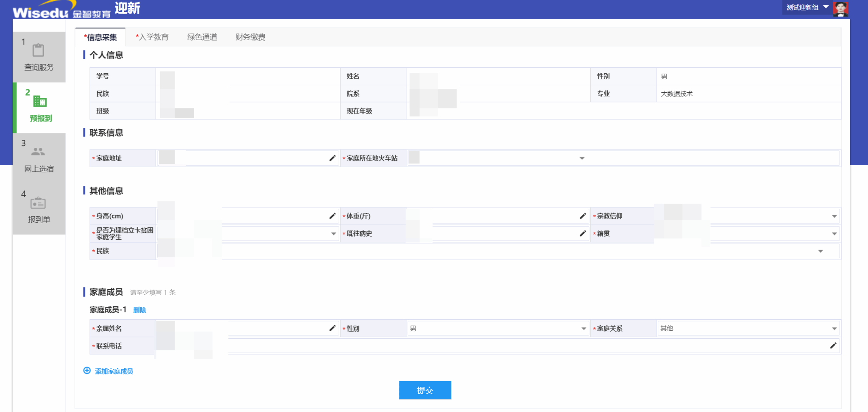868x412 pixels.
Task: Click pencil edit icon for 体重(斤)
Action: click(583, 216)
